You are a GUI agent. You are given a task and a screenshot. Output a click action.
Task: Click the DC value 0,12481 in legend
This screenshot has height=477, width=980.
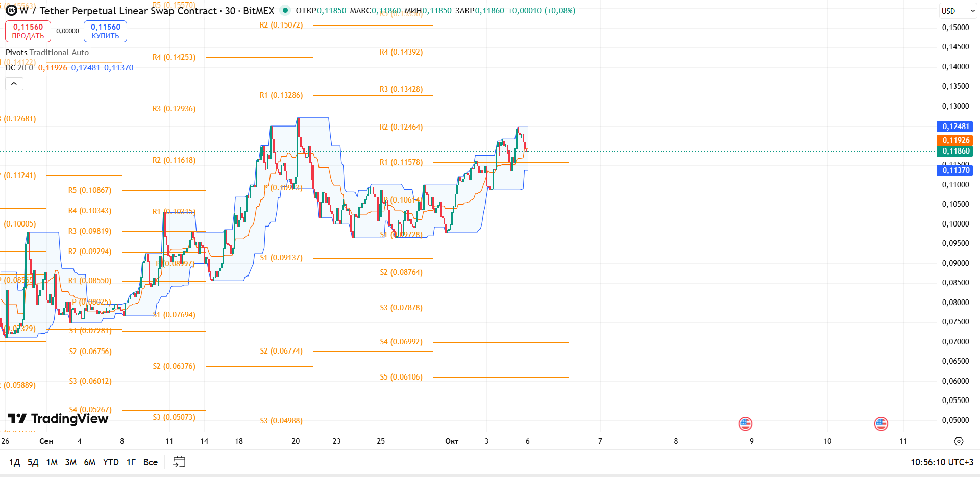pyautogui.click(x=86, y=68)
